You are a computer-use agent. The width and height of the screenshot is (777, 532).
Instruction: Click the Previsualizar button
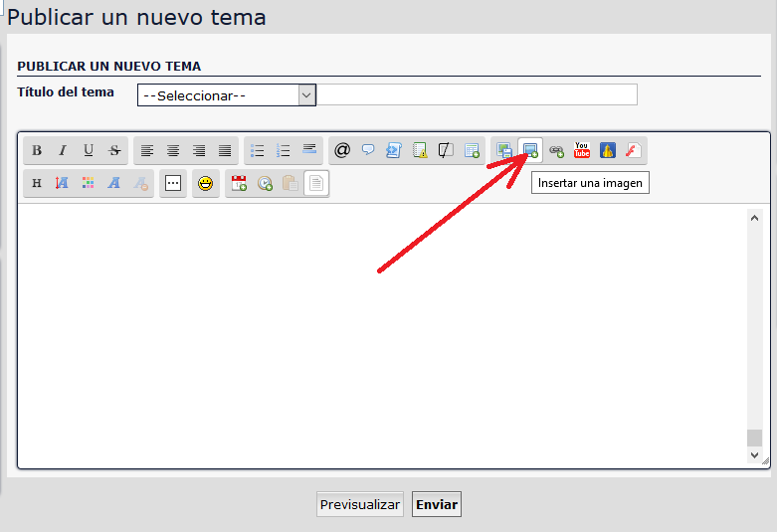[360, 504]
